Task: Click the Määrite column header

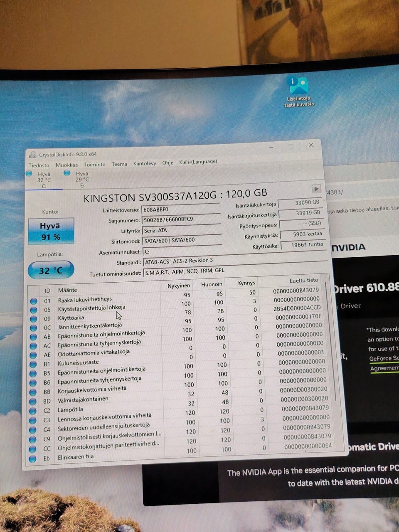Action: [x=67, y=290]
